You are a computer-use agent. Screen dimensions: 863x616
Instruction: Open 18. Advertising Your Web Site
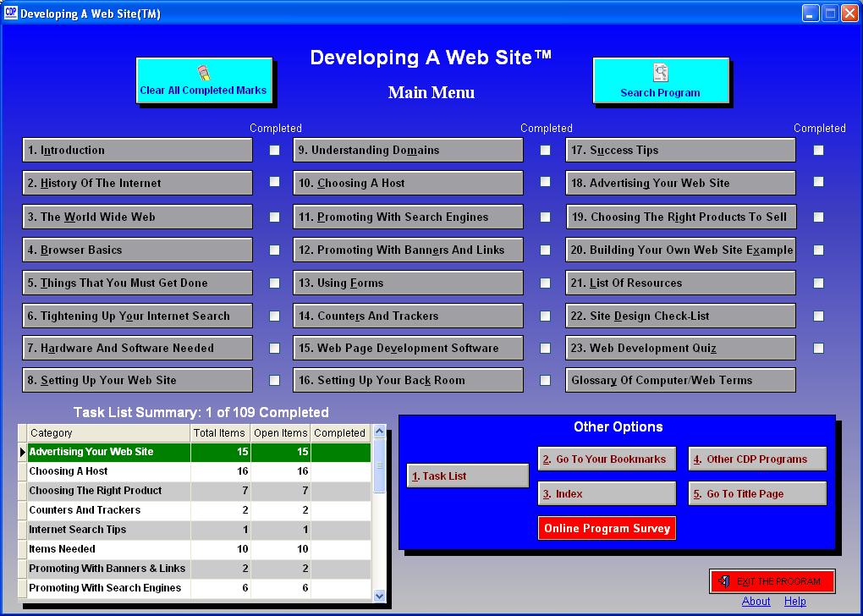681,183
